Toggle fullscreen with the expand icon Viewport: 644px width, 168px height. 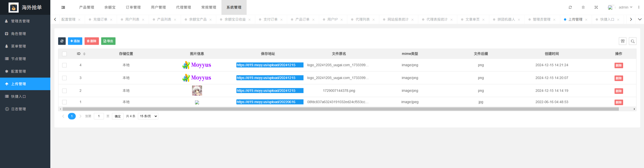[x=596, y=8]
